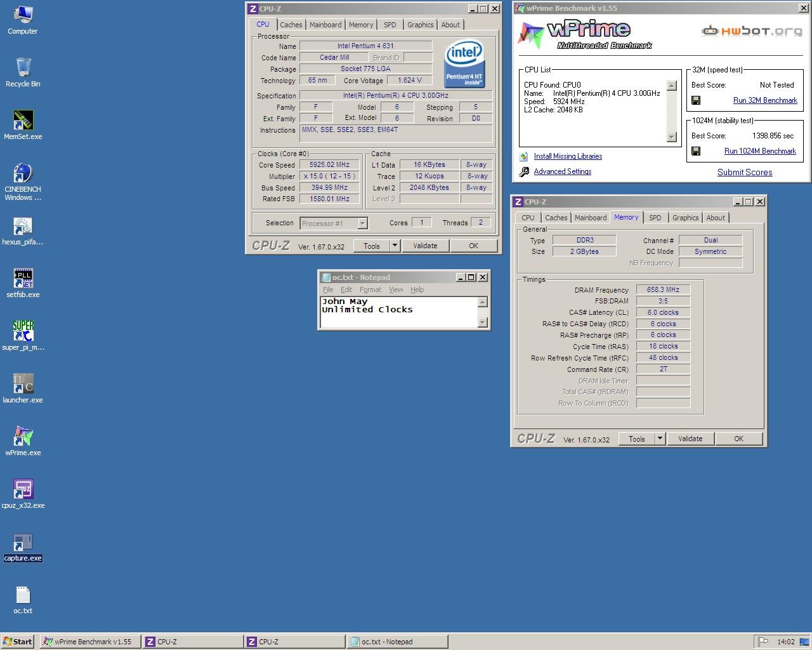Open the Start menu

(x=18, y=642)
